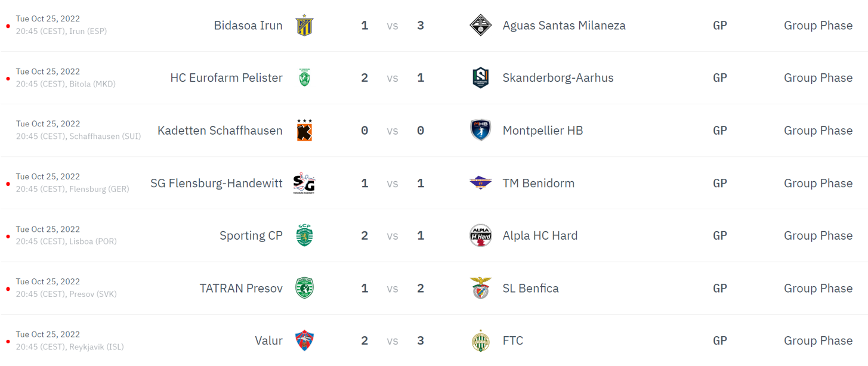Select the Skanderborg-Aarhus team logo
868x366 pixels.
480,77
